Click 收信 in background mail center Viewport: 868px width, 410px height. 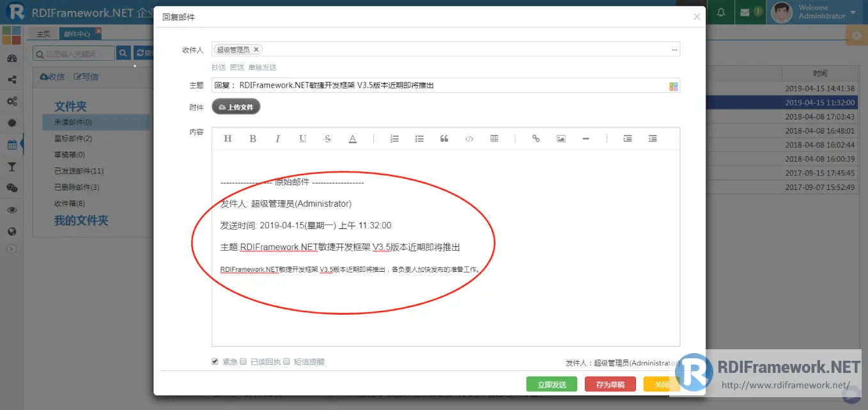[52, 77]
